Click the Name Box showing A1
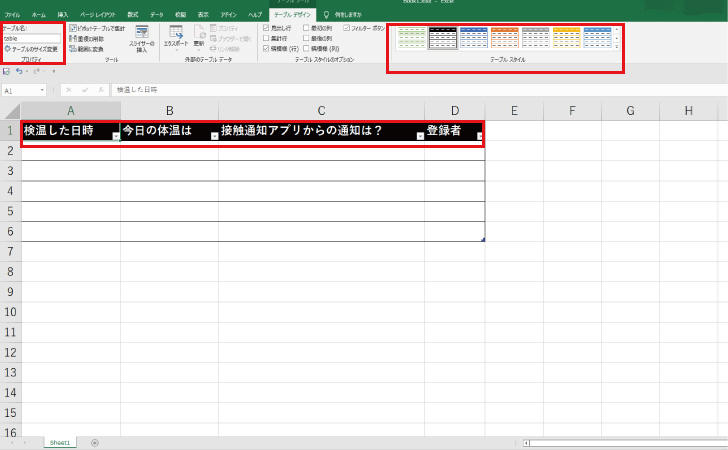Screen dimensions: 728x450 [20, 91]
